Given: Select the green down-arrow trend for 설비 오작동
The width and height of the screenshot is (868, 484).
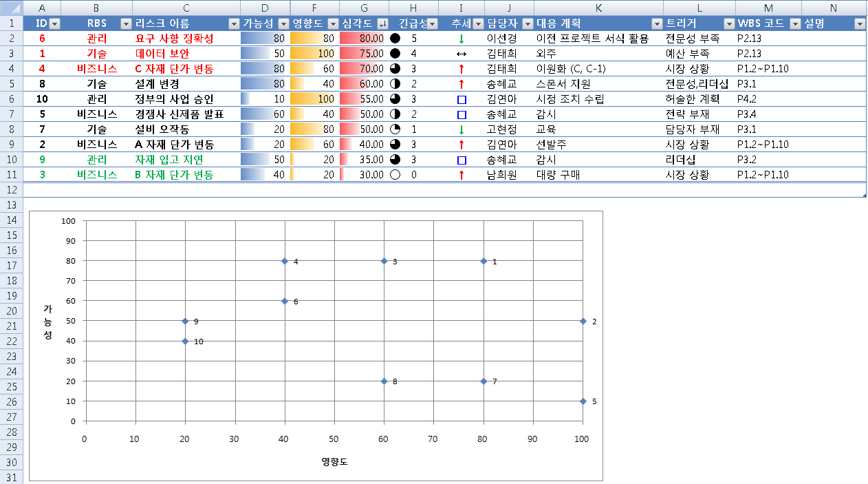Looking at the screenshot, I should (462, 129).
